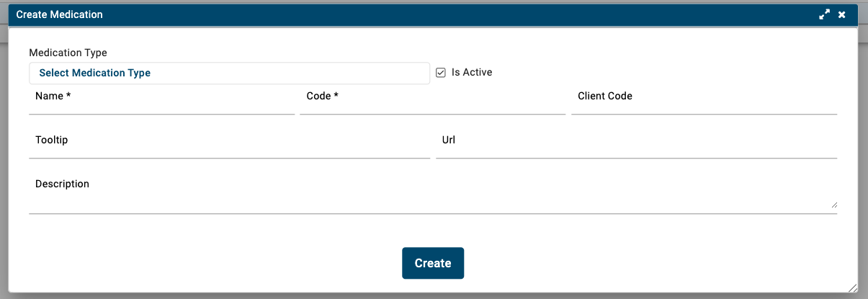The image size is (868, 299).
Task: Close the Create Medication dialog
Action: pyautogui.click(x=842, y=14)
